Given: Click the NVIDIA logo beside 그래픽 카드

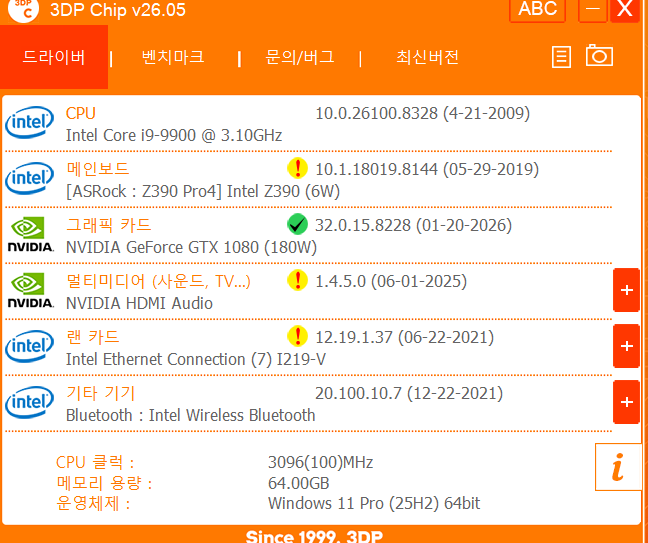Looking at the screenshot, I should click(x=30, y=234).
